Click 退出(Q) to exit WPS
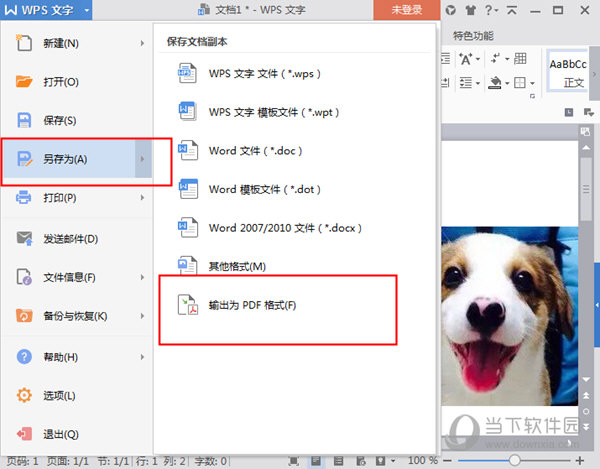Image resolution: width=600 pixels, height=469 pixels. coord(77,434)
